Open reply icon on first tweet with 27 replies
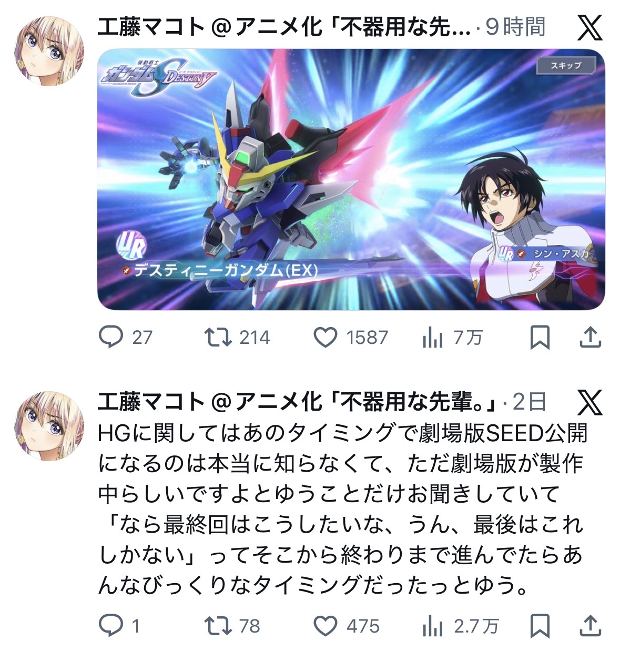 (x=111, y=337)
